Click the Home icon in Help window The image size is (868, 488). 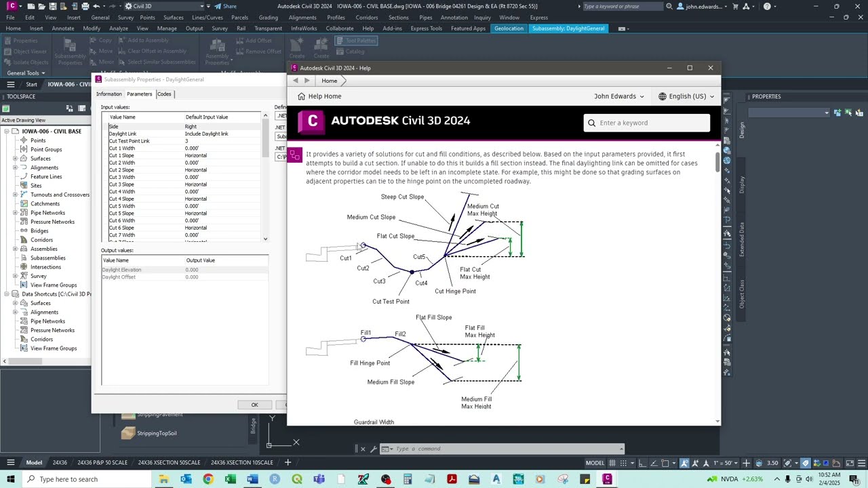(x=301, y=96)
